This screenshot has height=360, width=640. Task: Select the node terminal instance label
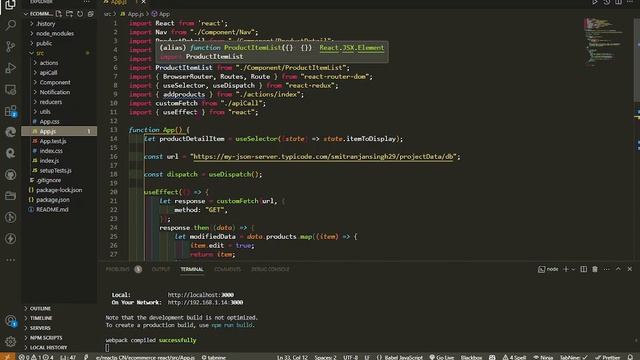point(548,269)
